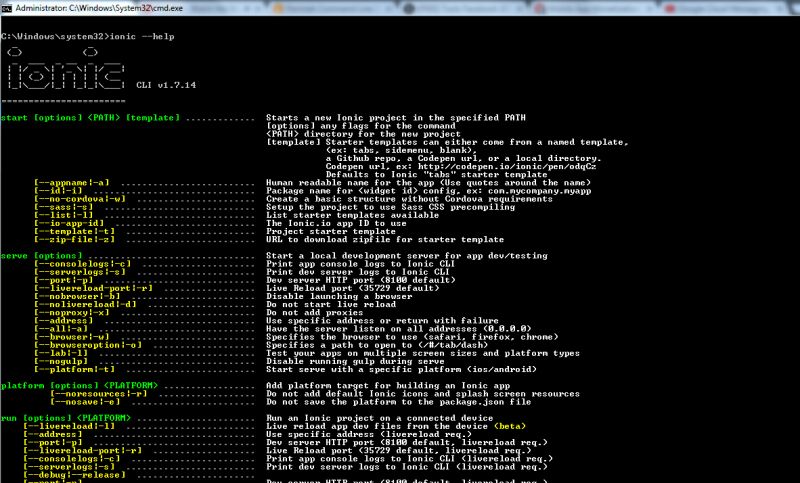Click the Ionic ASCII art logo

click(66, 69)
